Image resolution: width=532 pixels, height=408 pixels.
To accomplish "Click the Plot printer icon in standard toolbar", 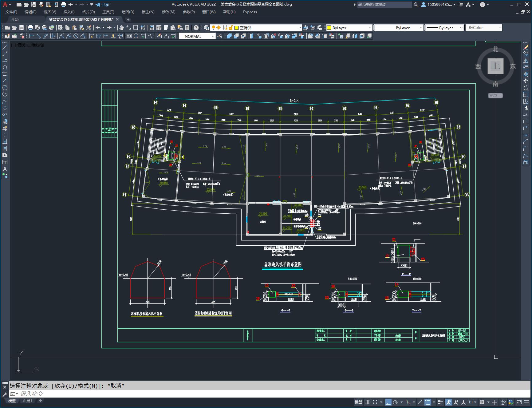I will tap(30, 28).
